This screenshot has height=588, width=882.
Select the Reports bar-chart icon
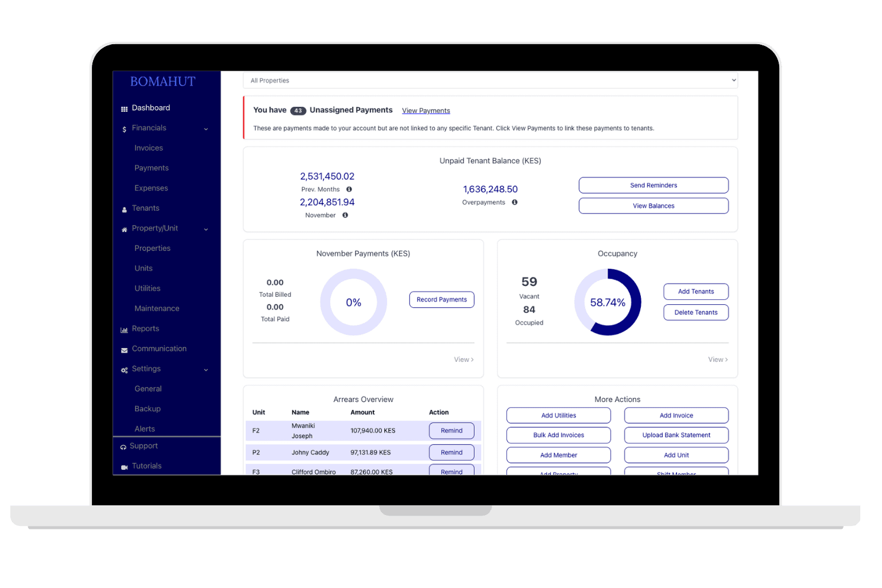(124, 328)
